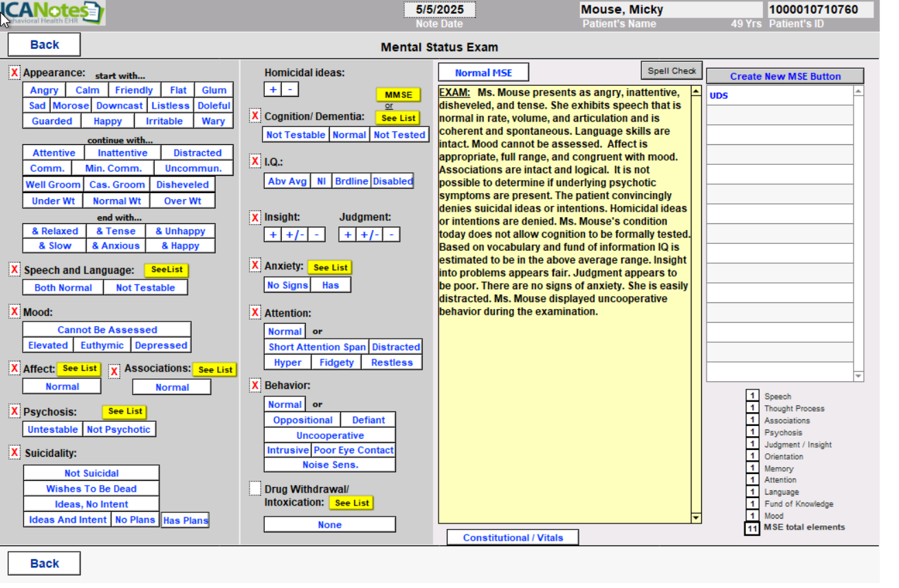Clear the Appearance red X checkbox
The height and width of the screenshot is (588, 899).
[x=14, y=73]
